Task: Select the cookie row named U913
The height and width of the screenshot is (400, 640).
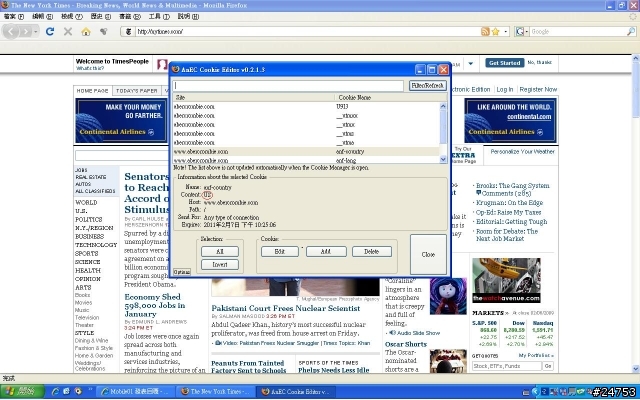Action: click(x=306, y=107)
